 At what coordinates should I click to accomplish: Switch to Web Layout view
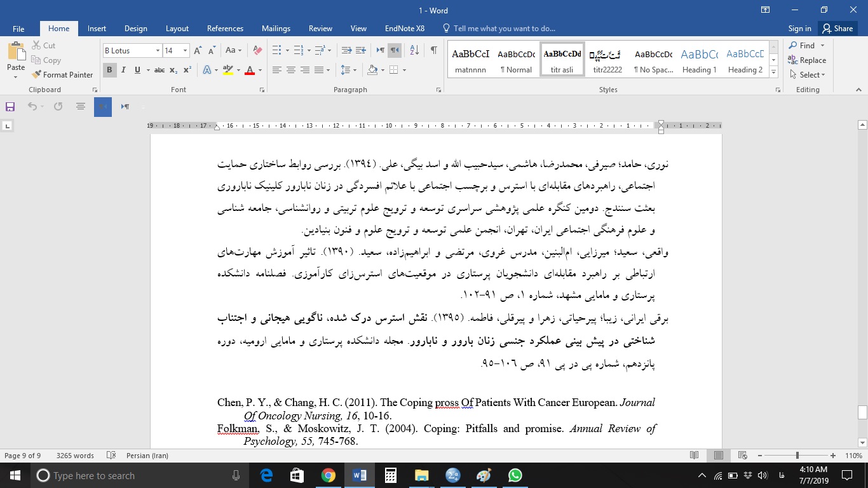[742, 456]
